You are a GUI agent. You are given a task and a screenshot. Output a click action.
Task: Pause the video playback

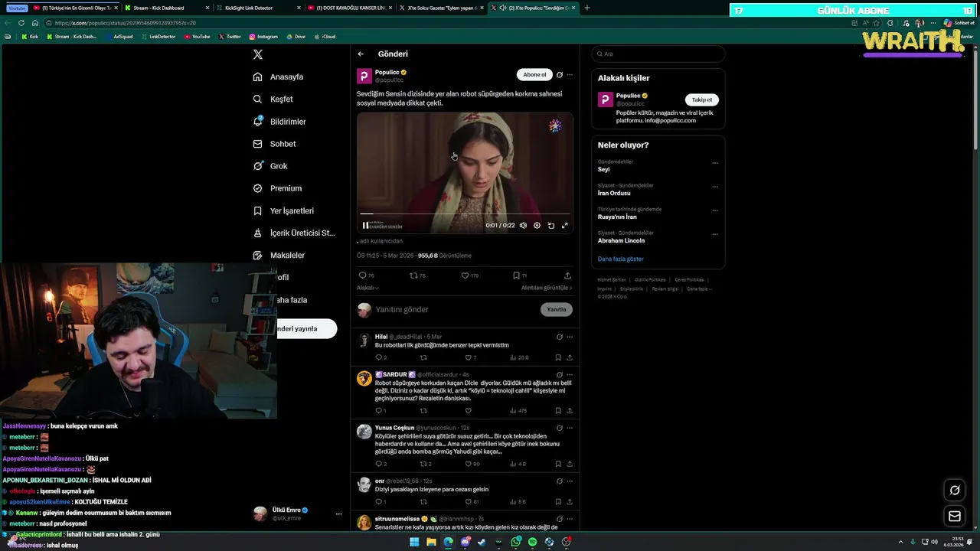coord(365,226)
